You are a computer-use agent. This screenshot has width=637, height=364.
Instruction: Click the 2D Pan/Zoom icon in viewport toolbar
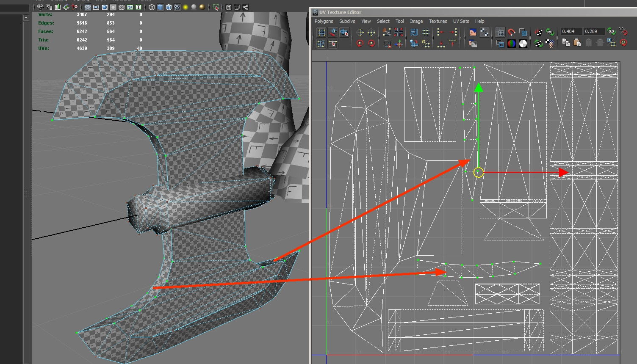tap(75, 7)
